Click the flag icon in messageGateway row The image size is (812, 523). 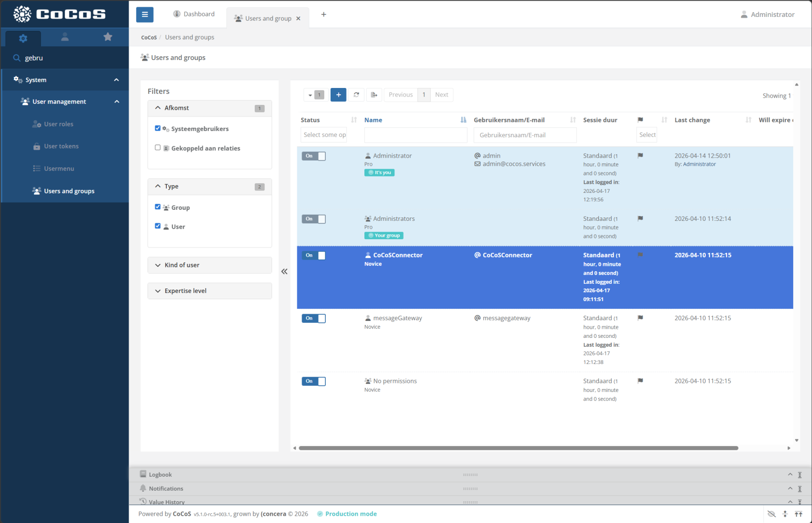tap(640, 318)
